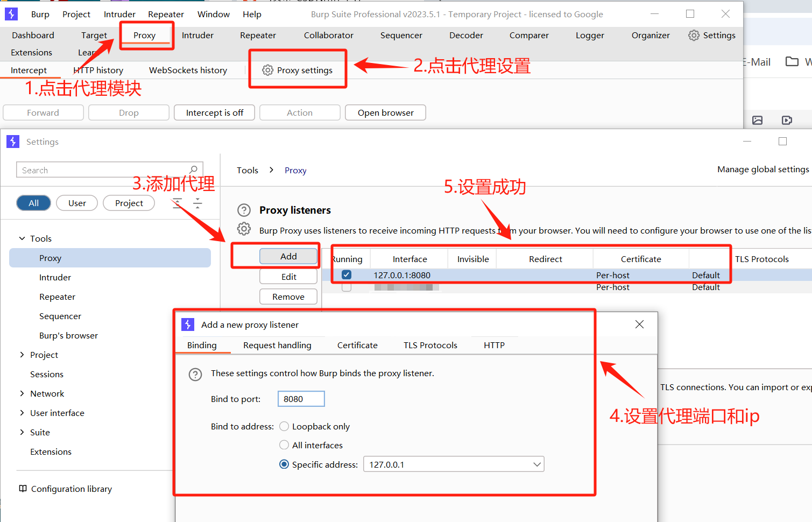Check Running box for the second listener
The width and height of the screenshot is (812, 522).
tap(347, 287)
